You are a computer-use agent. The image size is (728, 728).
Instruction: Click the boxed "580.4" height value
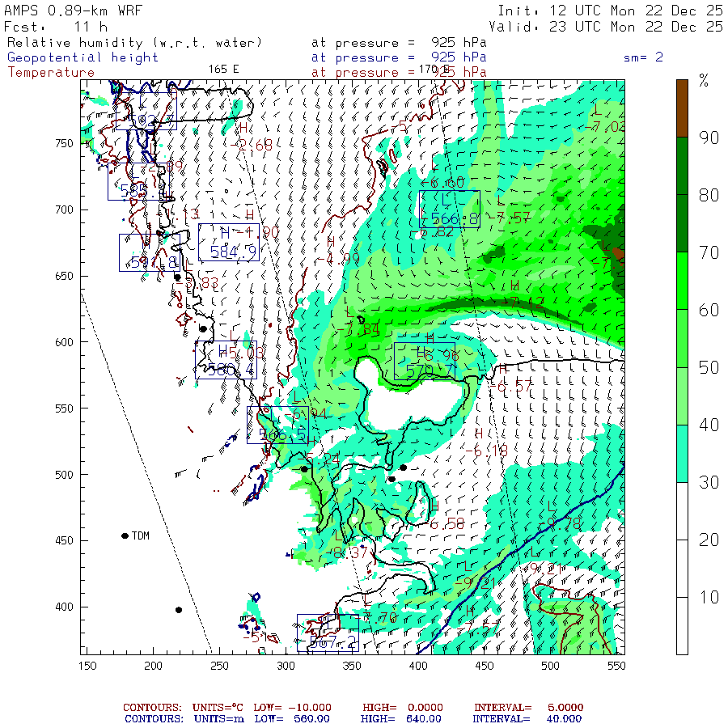tap(231, 370)
